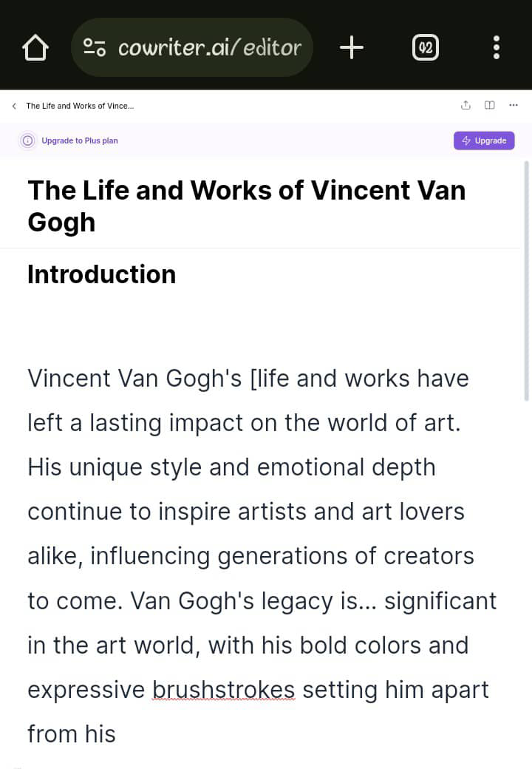Place cursor after "from his" text

click(117, 735)
